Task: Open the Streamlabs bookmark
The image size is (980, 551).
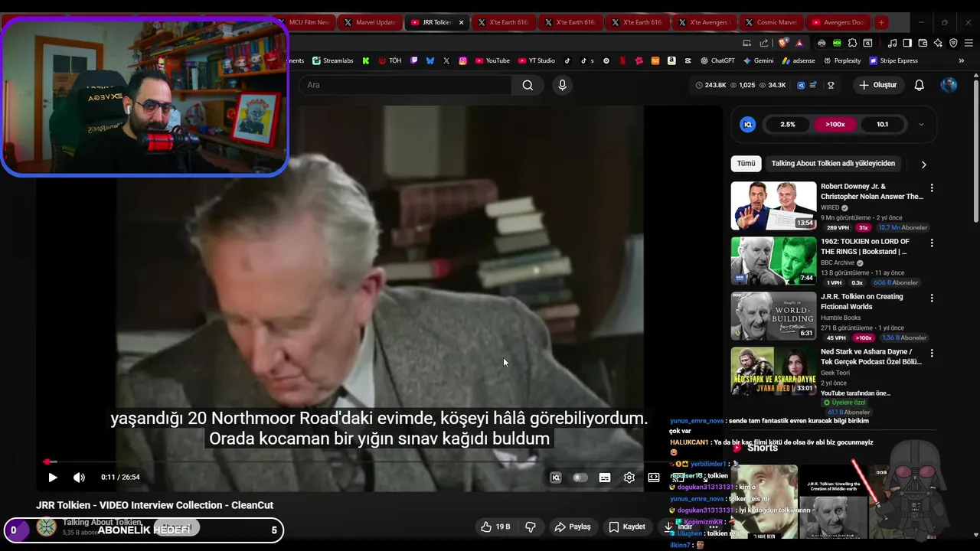Action: pos(333,60)
